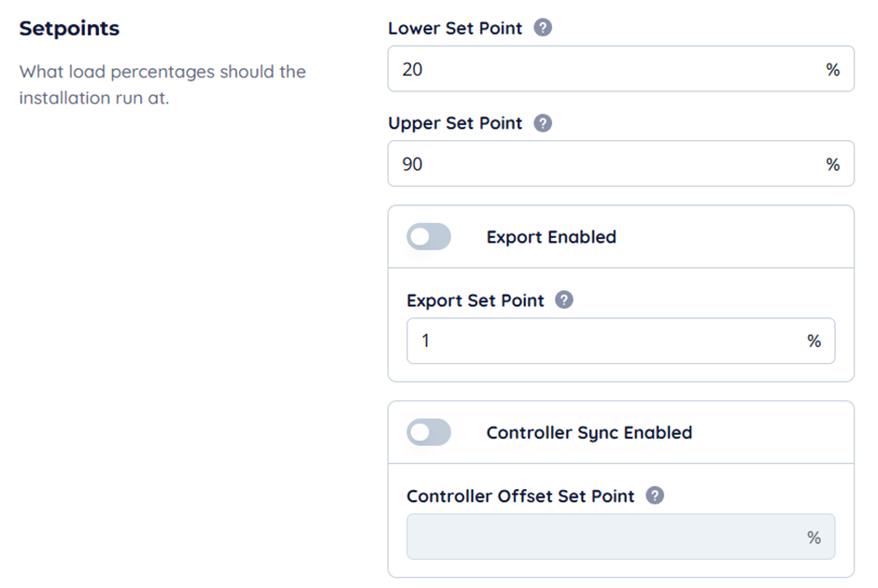Click the percent sign in Upper Set Point field

point(833,165)
